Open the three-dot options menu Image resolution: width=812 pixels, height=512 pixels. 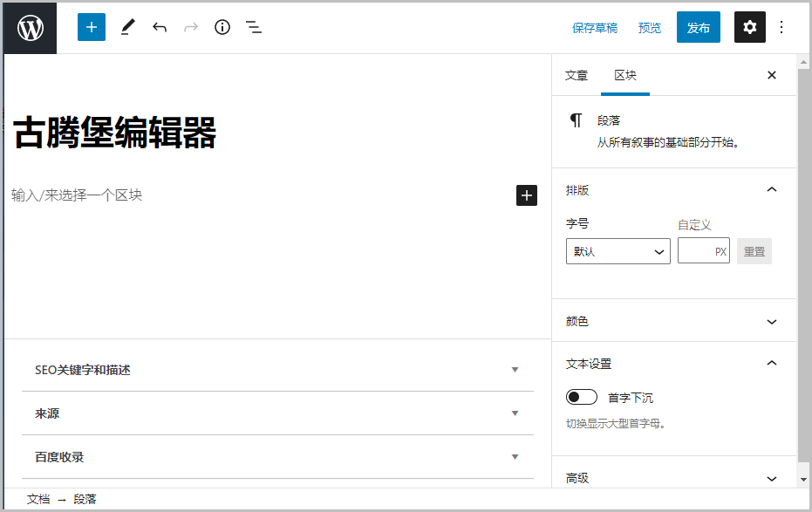coord(781,27)
